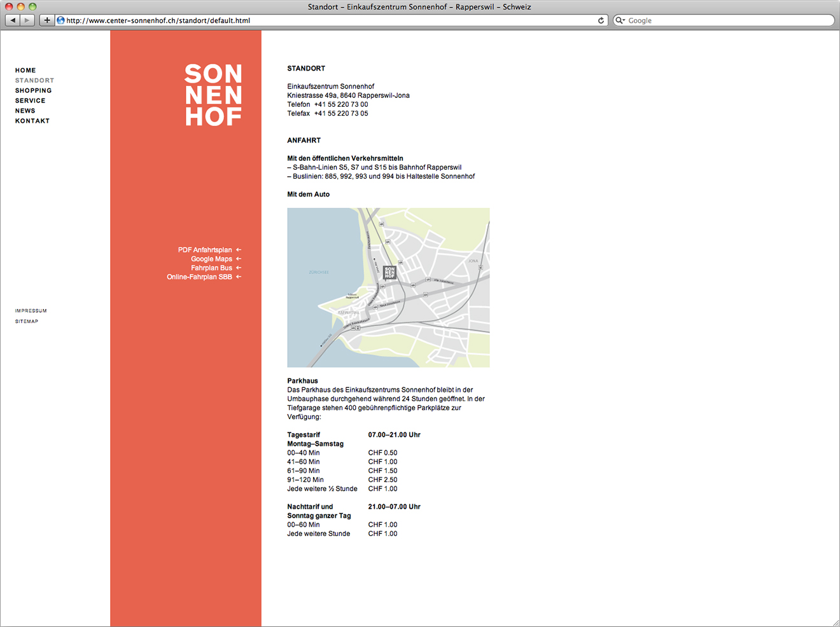Screen dimensions: 840x627
Task: Select SHOPPING in the left navigation
Action: (x=34, y=91)
